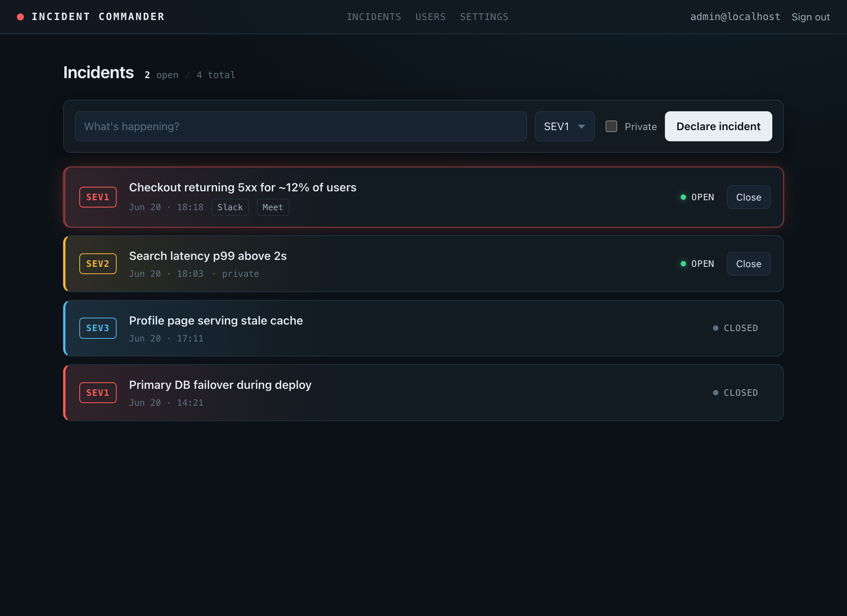Expand the SEV1 severity dropdown
The width and height of the screenshot is (847, 616).
tap(564, 126)
